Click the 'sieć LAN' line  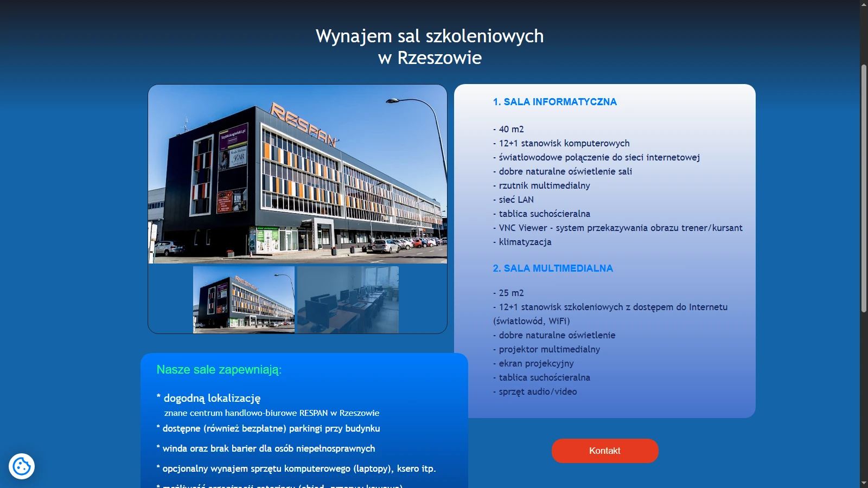(513, 200)
